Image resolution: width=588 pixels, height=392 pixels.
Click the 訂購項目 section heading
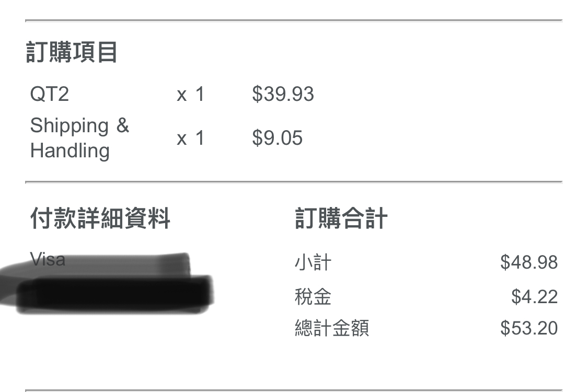click(72, 53)
